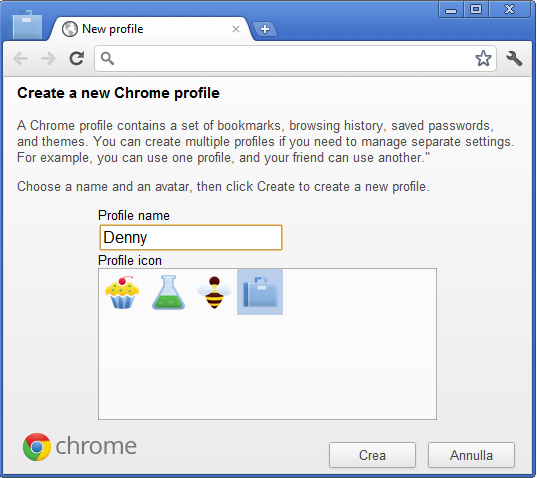Click the 'Choose a name and an avatar' sentence
Screen dimensions: 537x478
click(223, 187)
